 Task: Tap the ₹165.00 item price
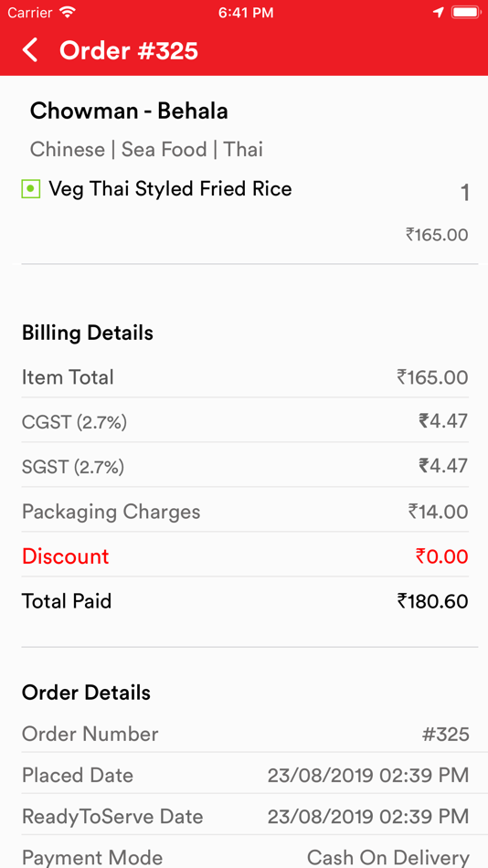coord(437,235)
